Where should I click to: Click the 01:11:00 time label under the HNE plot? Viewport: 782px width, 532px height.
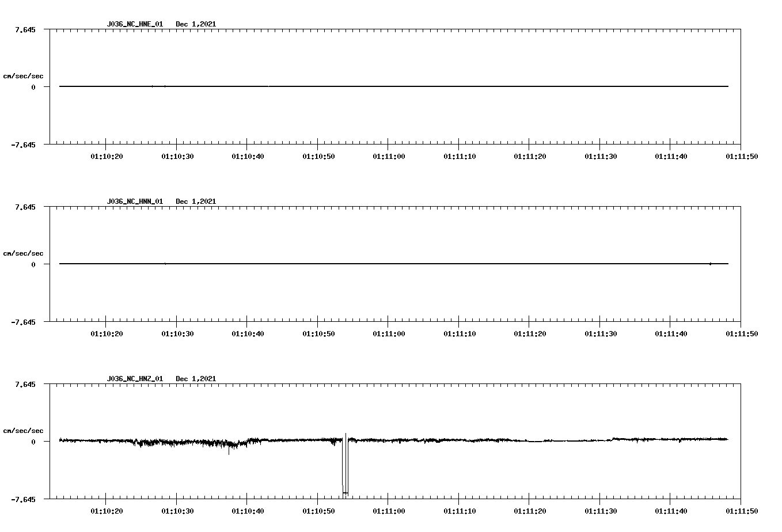coord(388,156)
